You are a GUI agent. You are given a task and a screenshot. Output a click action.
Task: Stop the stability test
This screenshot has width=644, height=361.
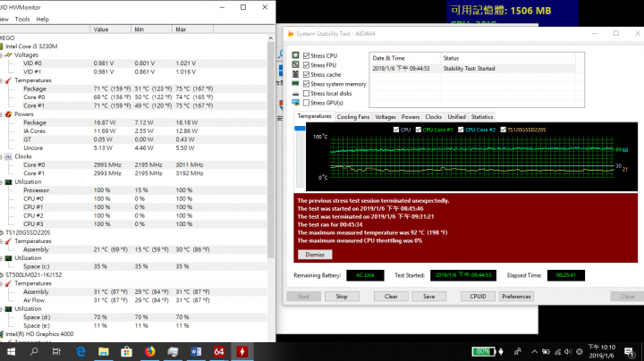point(342,296)
